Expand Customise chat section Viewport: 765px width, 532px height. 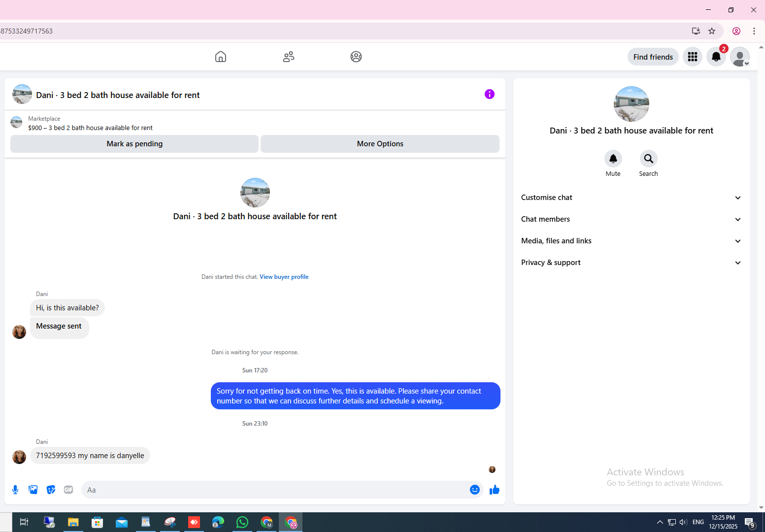[631, 198]
